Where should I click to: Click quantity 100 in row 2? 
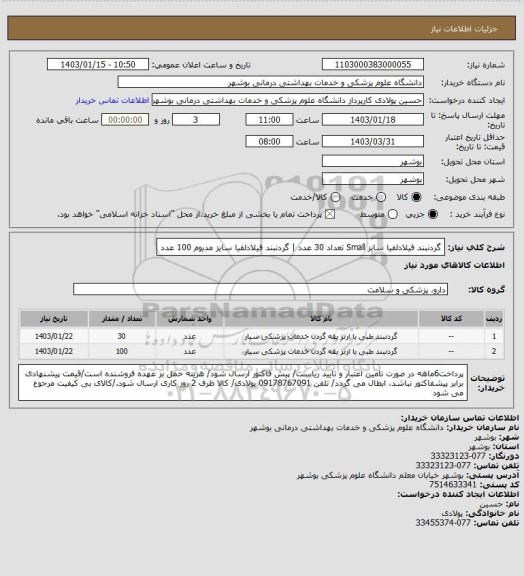click(122, 351)
